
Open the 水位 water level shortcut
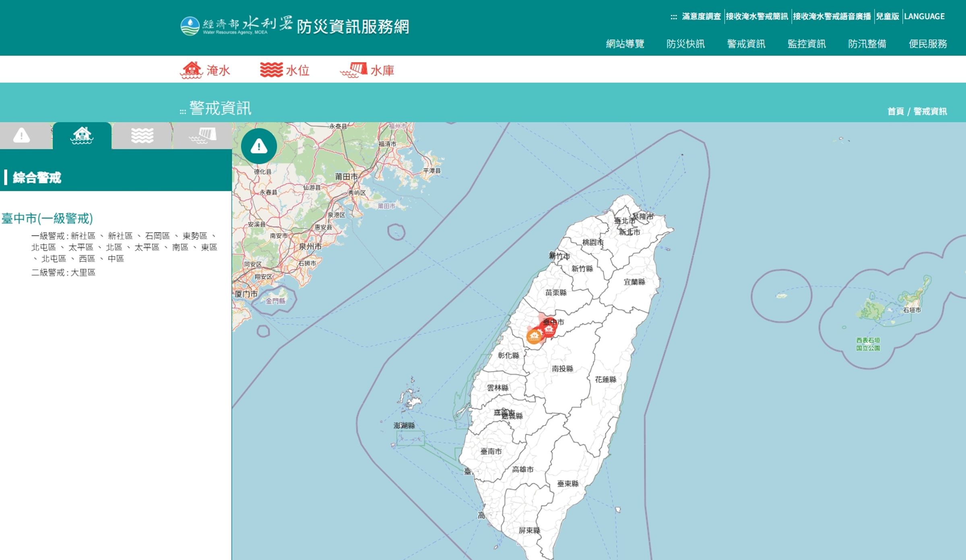point(285,70)
